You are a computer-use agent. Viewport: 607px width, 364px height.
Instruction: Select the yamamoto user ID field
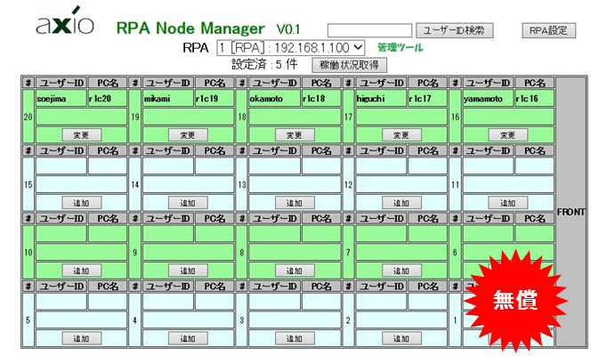tap(488, 99)
